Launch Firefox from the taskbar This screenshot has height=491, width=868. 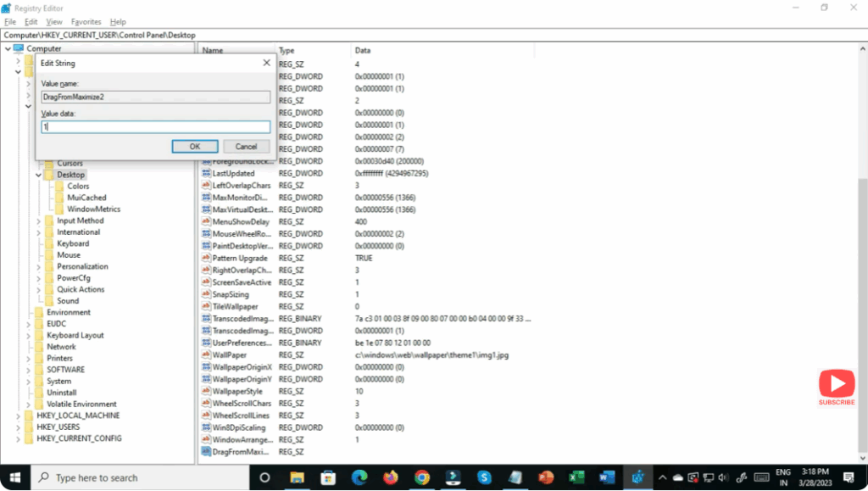tap(390, 477)
